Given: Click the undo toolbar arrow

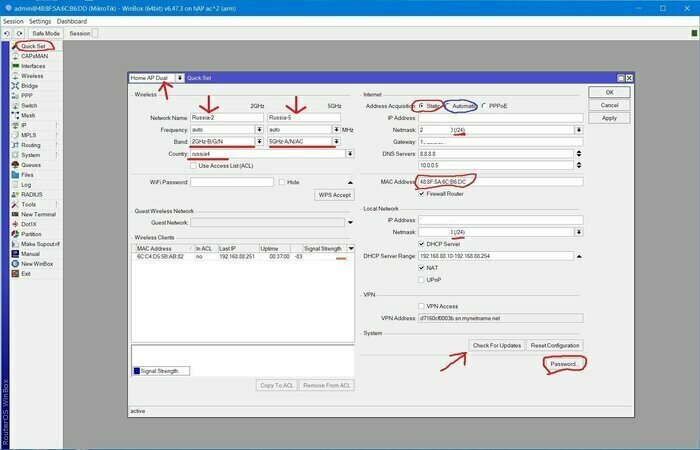Looking at the screenshot, I should (x=7, y=33).
